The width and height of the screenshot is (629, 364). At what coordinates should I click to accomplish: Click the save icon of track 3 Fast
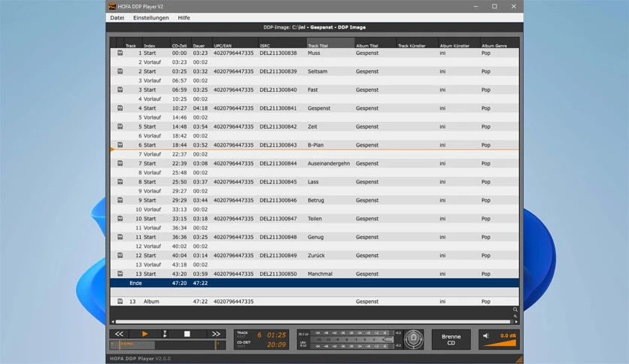click(x=120, y=89)
